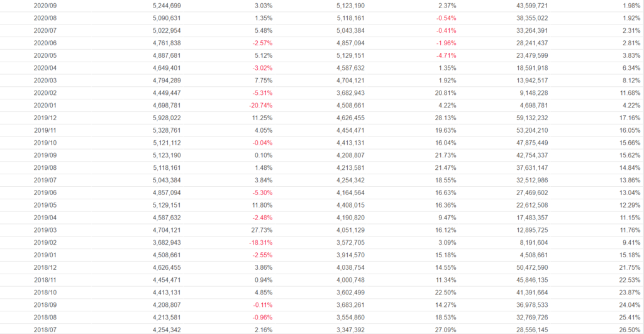
Task: Select the value 43,599,721
Action: [530, 6]
